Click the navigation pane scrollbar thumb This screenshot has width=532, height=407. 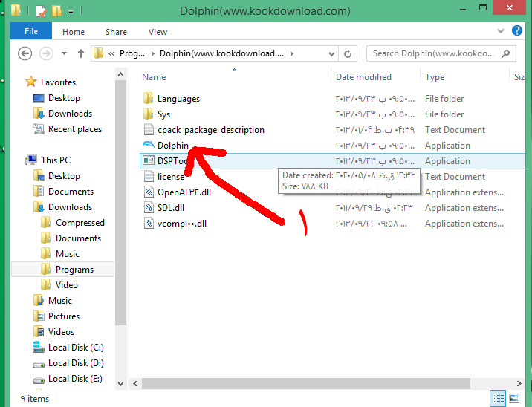[120, 203]
